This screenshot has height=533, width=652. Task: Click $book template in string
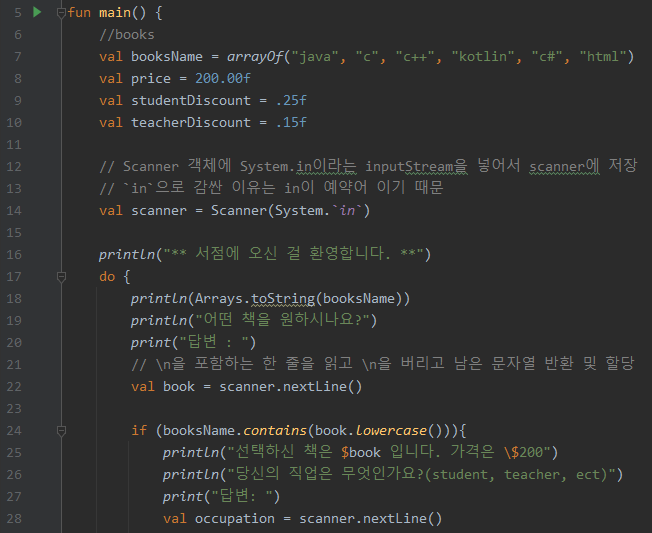361,452
